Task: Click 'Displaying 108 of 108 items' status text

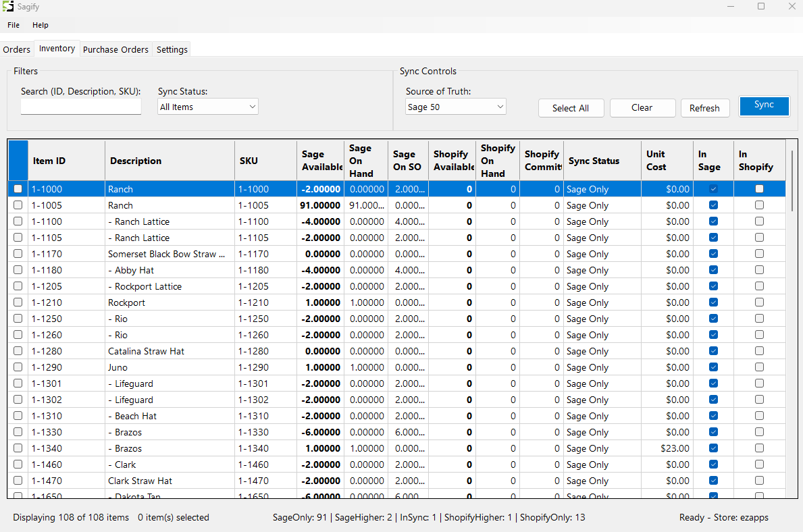Action: (71, 517)
